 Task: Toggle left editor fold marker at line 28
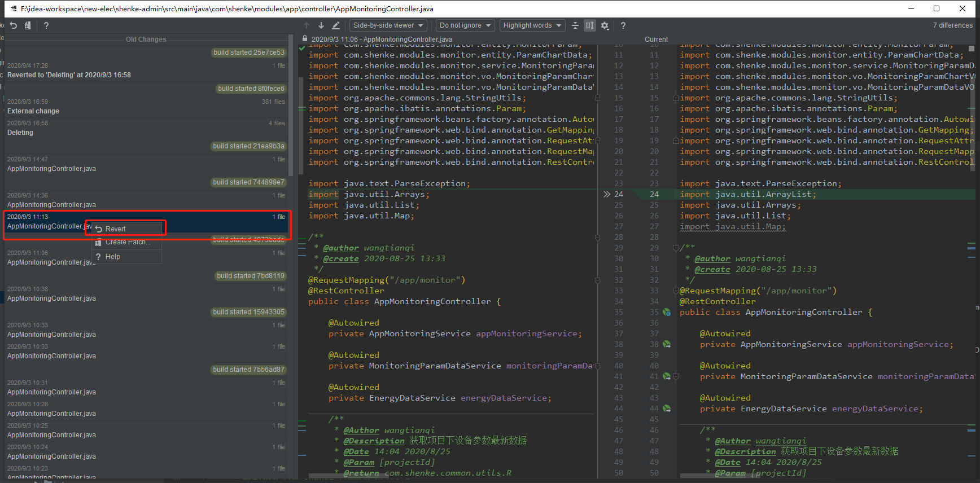tap(597, 237)
